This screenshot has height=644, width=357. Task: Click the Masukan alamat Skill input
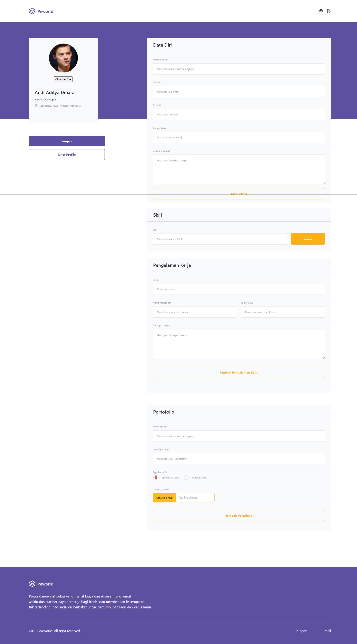pos(220,239)
